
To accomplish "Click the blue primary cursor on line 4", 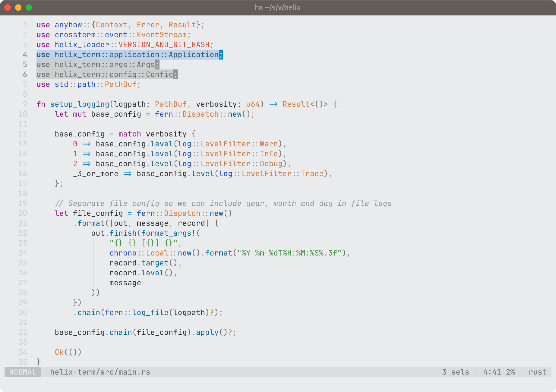I will pos(221,55).
